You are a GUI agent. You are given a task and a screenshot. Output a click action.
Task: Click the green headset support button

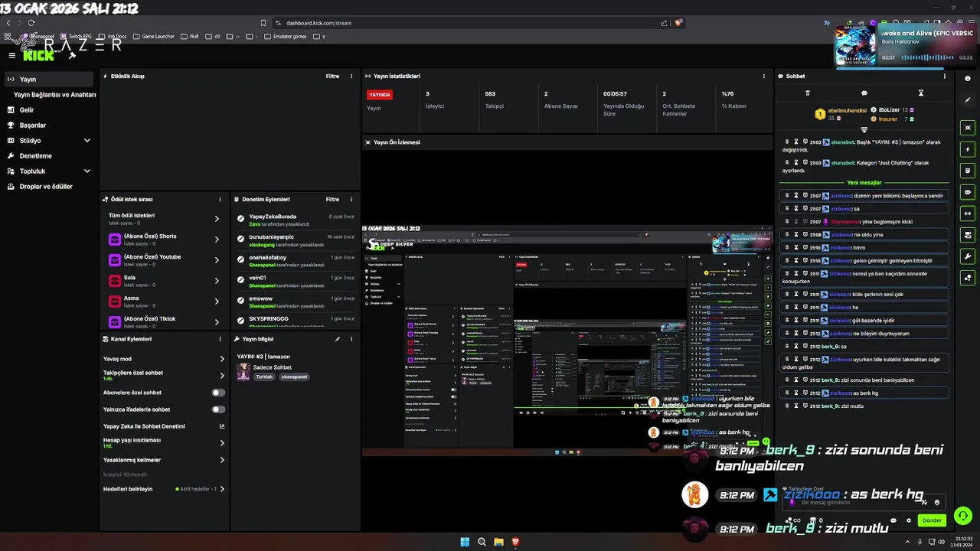click(x=963, y=517)
